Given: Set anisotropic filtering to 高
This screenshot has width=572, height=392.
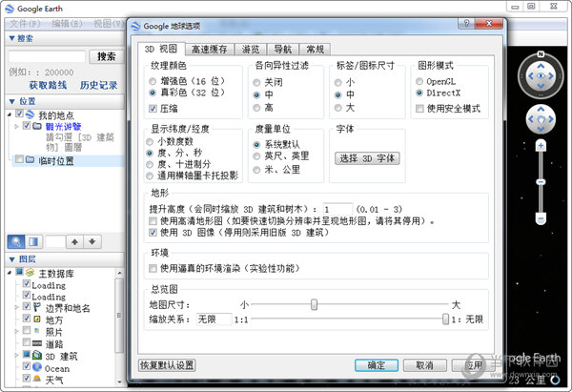Looking at the screenshot, I should 256,108.
